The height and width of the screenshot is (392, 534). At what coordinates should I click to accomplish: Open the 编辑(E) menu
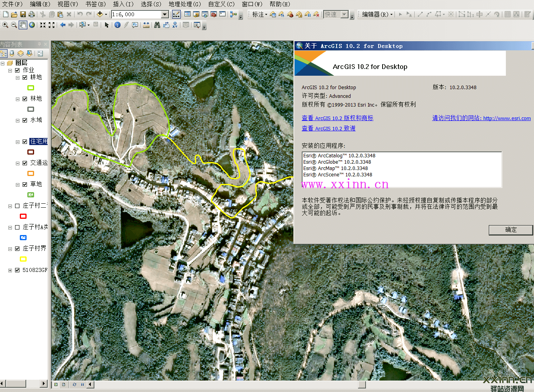pos(40,4)
